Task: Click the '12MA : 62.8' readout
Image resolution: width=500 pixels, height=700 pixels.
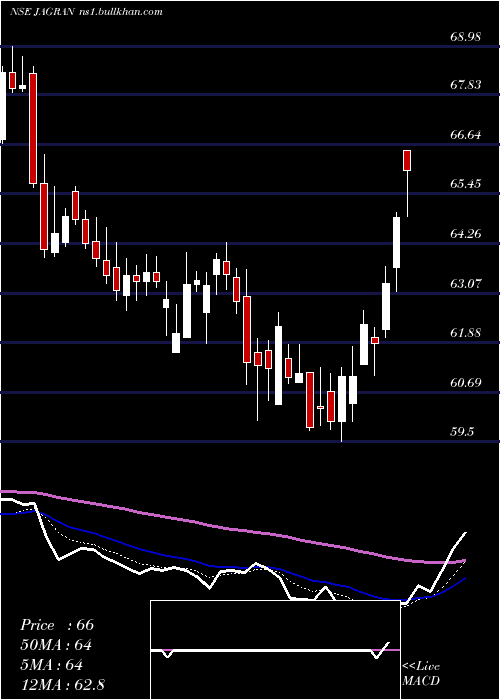Action: [62, 685]
